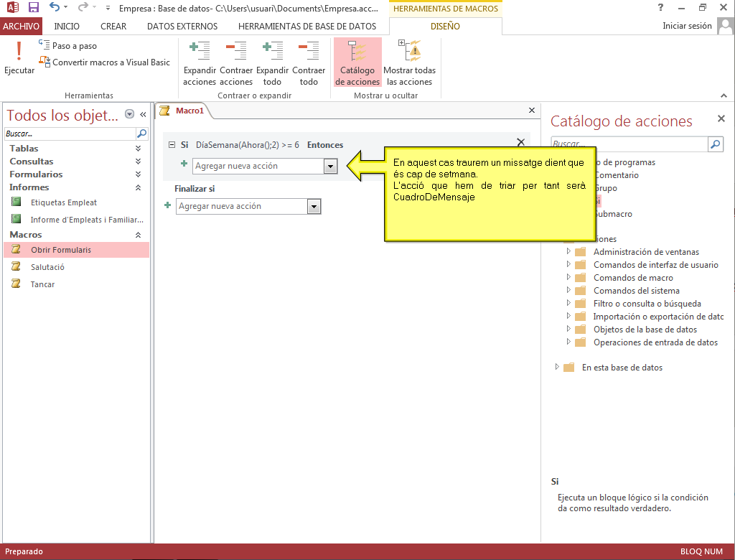Collapse the navigation pane with chevrons
The width and height of the screenshot is (735, 560).
(143, 114)
